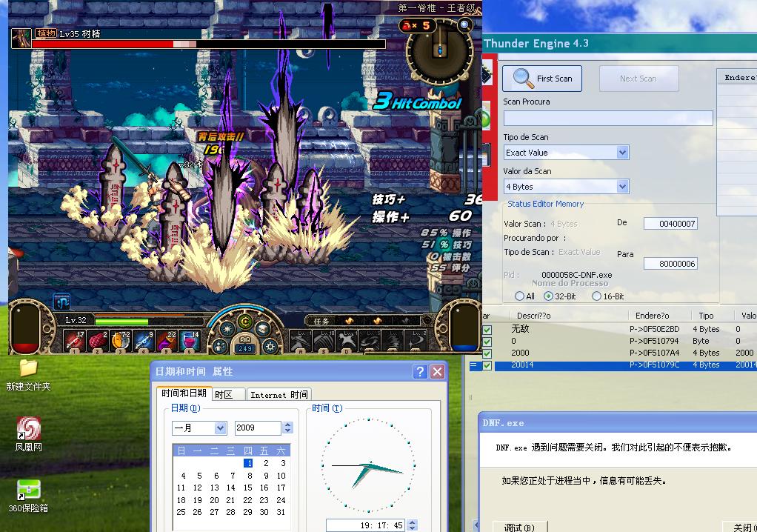The height and width of the screenshot is (532, 757).
Task: Click the SP 249 counter display
Action: 245,348
